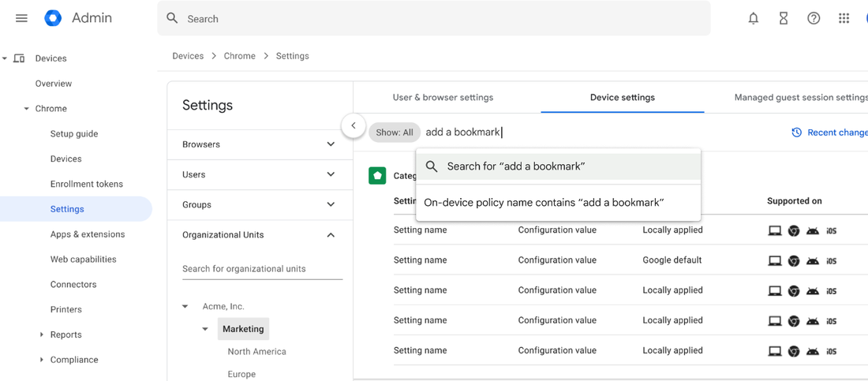Open Web capabilities in sidebar

(x=83, y=260)
